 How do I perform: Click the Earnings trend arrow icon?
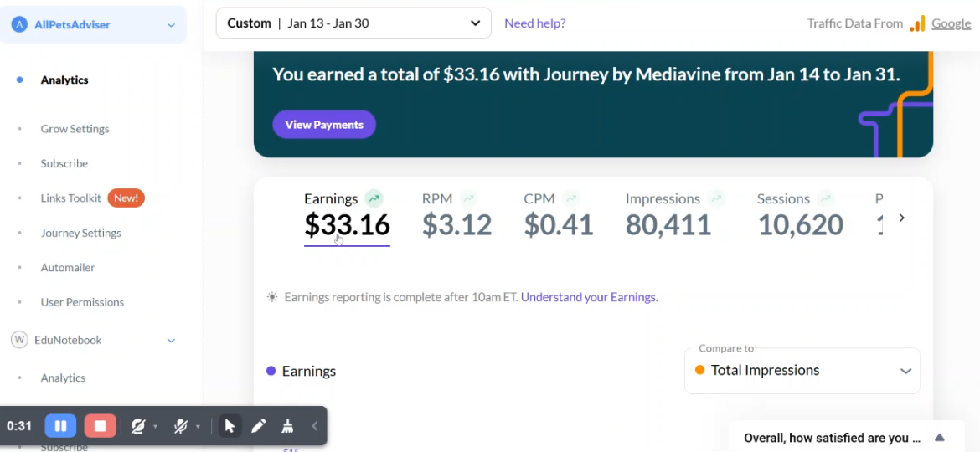374,198
